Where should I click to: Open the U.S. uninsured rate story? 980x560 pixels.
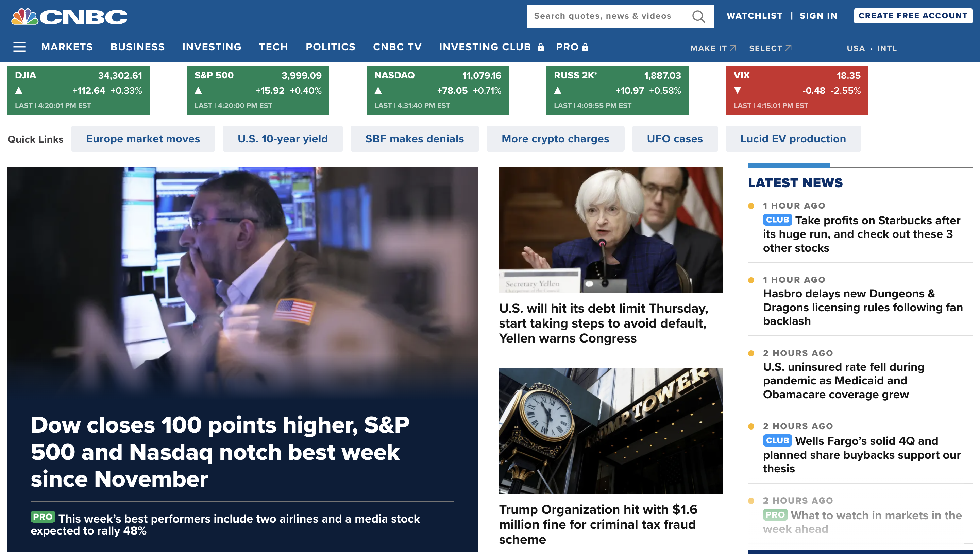[x=843, y=380]
